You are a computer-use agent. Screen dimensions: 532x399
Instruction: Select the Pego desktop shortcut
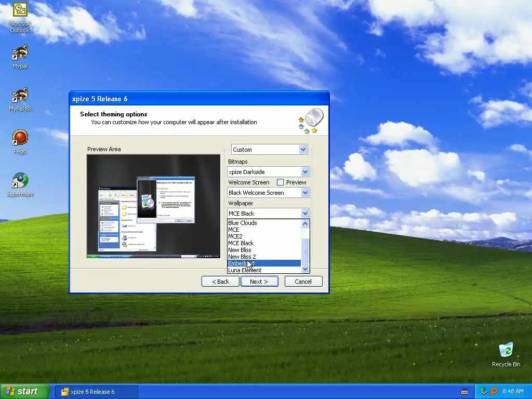coord(20,142)
